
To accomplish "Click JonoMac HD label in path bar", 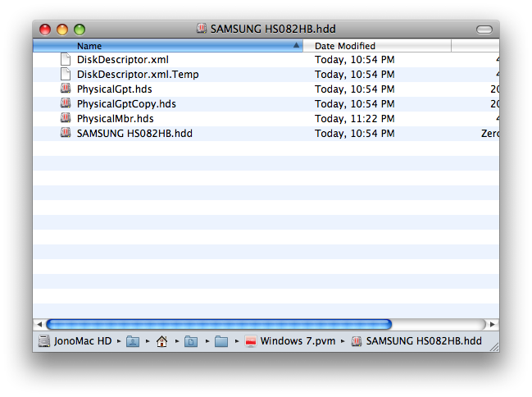I will [83, 341].
